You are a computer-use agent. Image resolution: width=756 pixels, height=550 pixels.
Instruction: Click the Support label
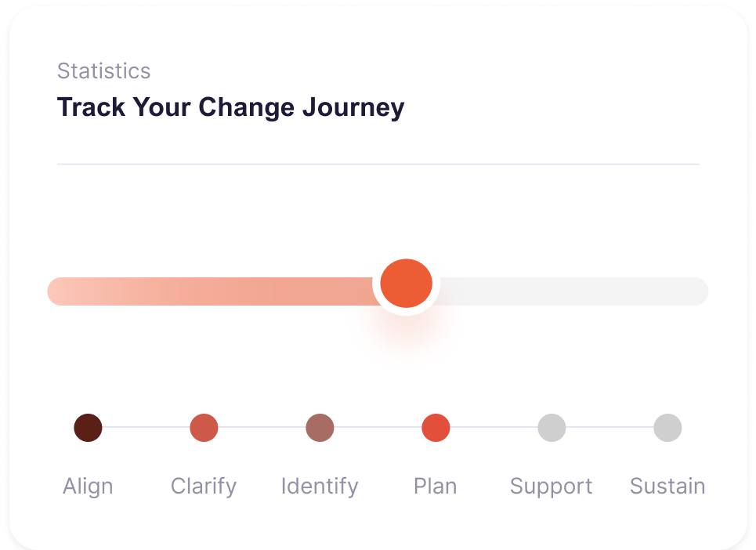(x=551, y=487)
